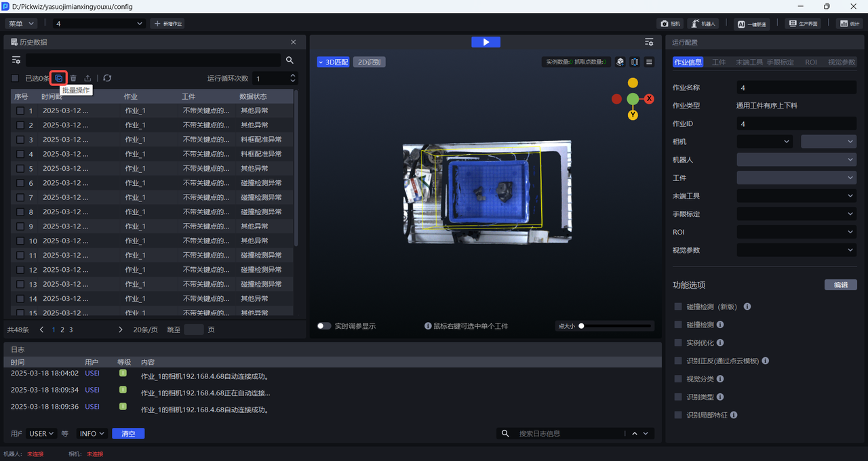Switch to the 2D识别 view tab

click(368, 62)
